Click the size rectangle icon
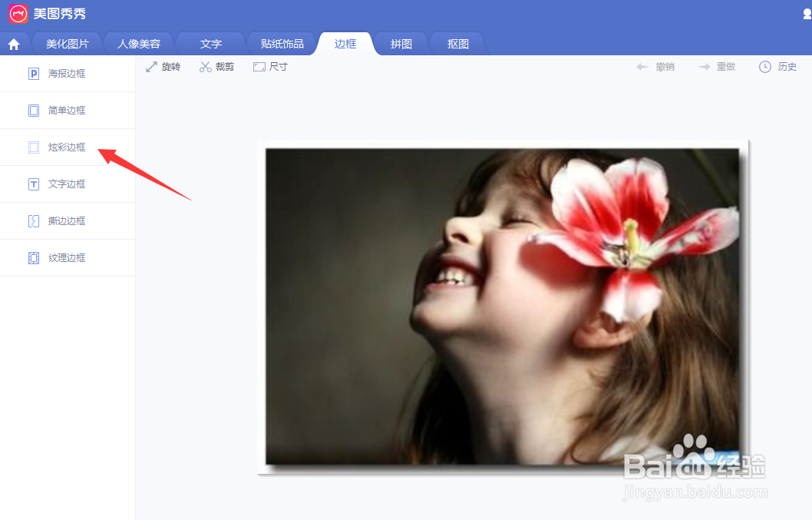 tap(259, 67)
